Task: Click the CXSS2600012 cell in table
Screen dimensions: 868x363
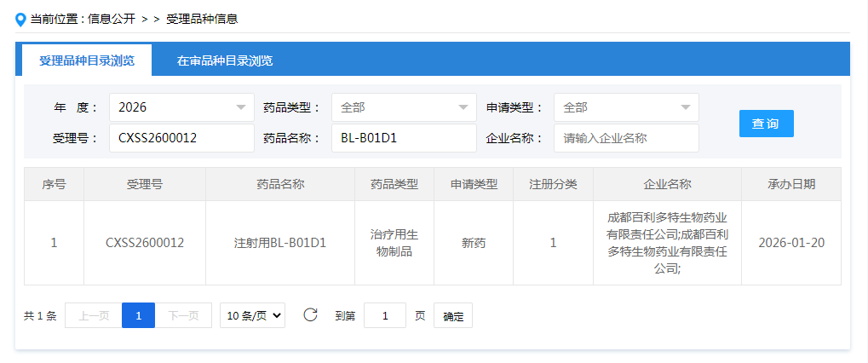Action: pyautogui.click(x=145, y=243)
